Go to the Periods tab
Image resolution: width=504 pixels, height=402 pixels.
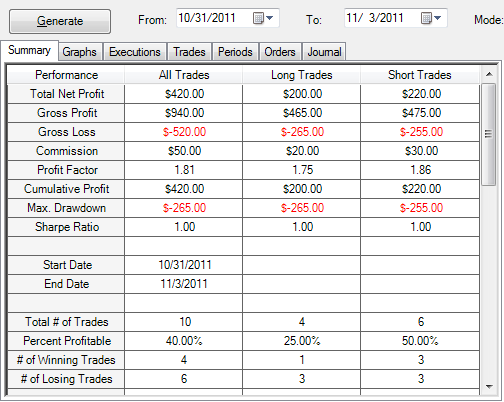click(x=235, y=52)
